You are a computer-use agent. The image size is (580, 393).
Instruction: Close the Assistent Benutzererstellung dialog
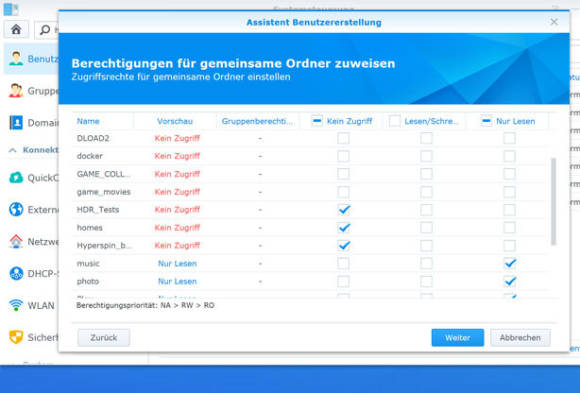(x=554, y=22)
